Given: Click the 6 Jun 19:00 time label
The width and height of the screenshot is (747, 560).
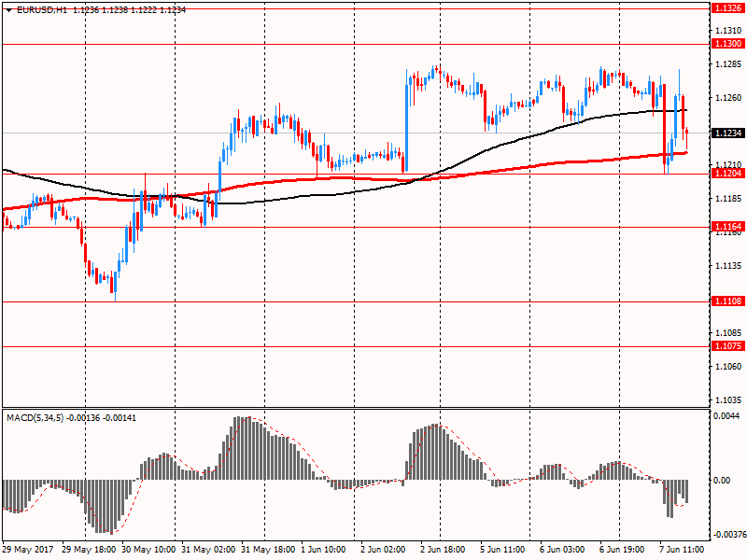Looking at the screenshot, I should [x=622, y=550].
